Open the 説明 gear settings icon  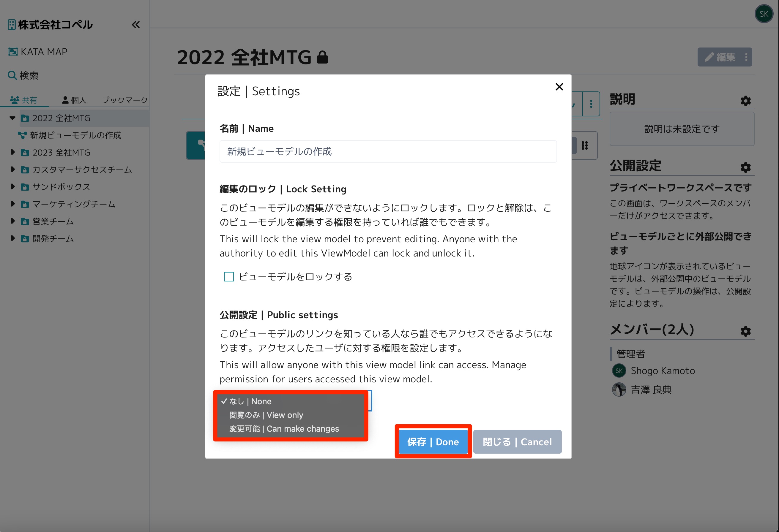(745, 101)
